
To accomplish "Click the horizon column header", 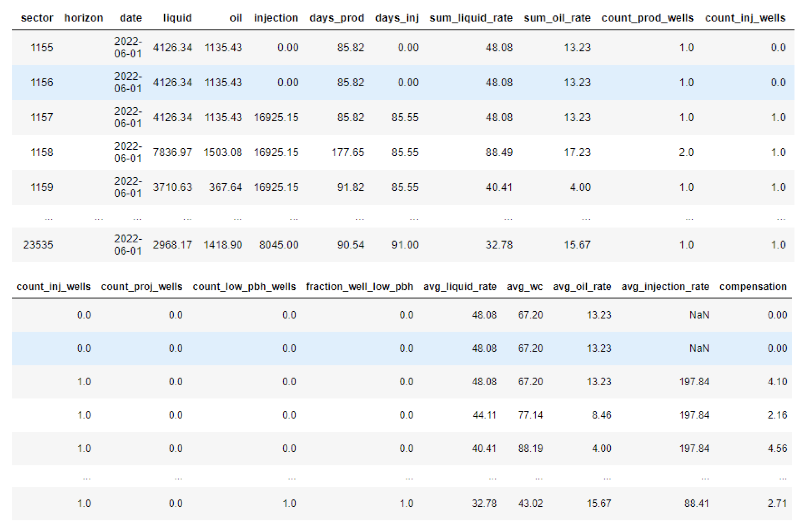I will [x=83, y=18].
